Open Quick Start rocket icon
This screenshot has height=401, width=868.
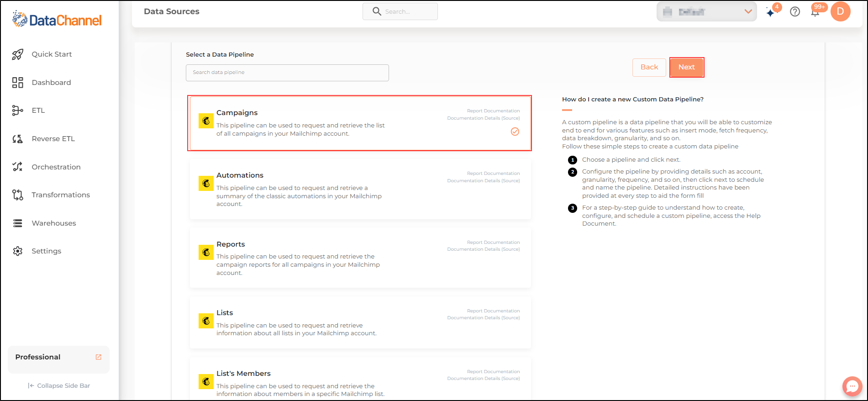(x=17, y=54)
